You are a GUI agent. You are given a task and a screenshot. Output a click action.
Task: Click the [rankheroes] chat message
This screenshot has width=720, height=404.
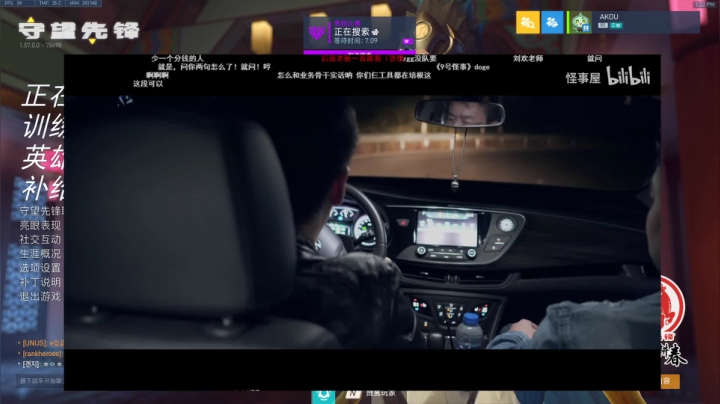pyautogui.click(x=41, y=354)
